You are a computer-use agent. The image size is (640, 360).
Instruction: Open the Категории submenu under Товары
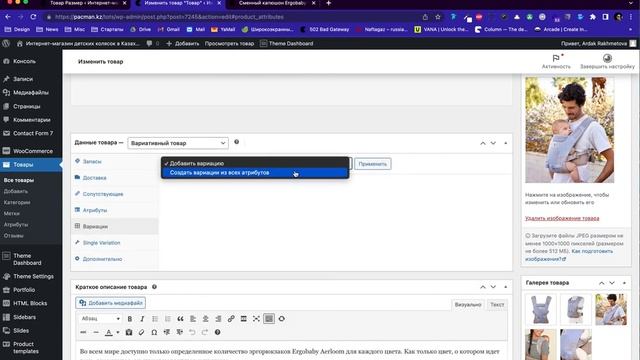17,202
